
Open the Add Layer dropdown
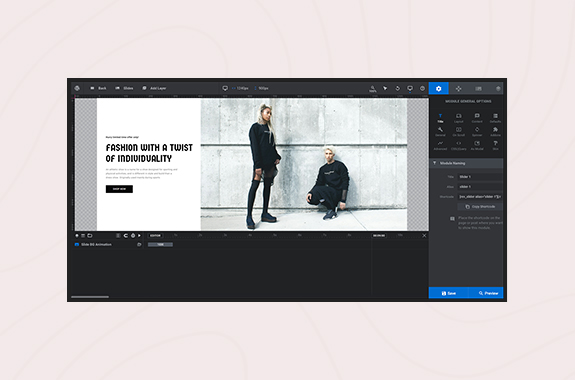click(154, 88)
